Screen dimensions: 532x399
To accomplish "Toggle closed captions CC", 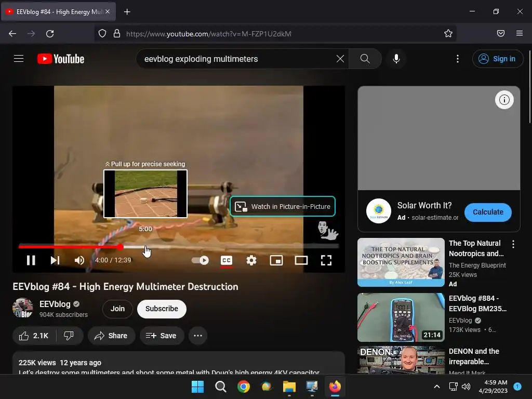I will [227, 260].
